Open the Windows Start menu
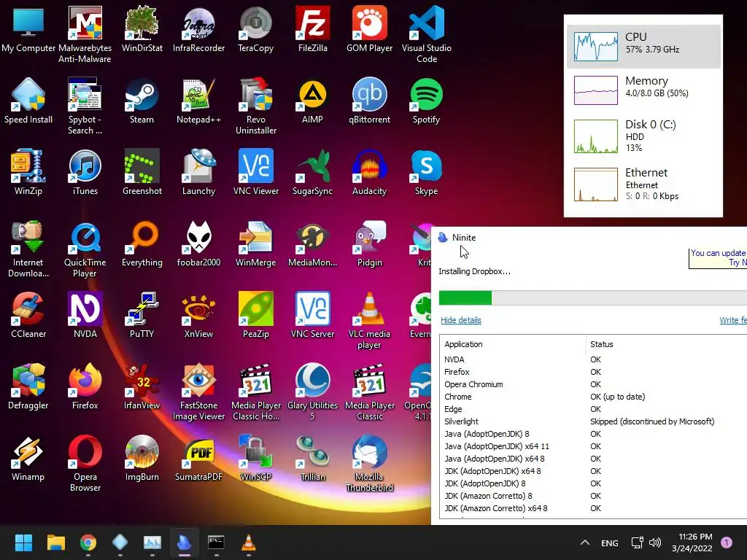 [23, 542]
